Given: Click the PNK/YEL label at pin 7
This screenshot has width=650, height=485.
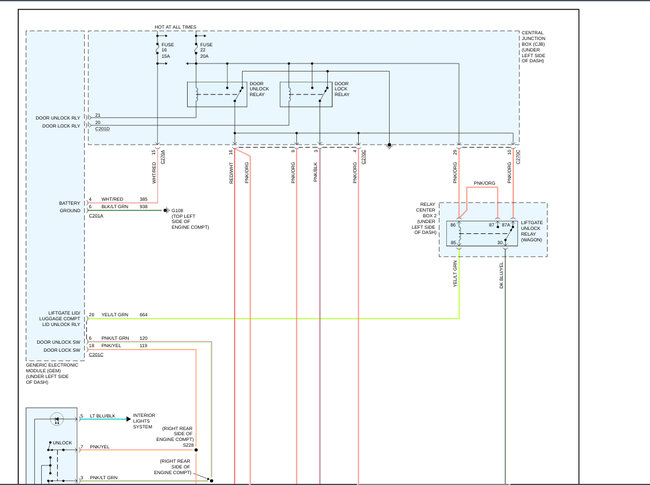Looking at the screenshot, I should (99, 446).
